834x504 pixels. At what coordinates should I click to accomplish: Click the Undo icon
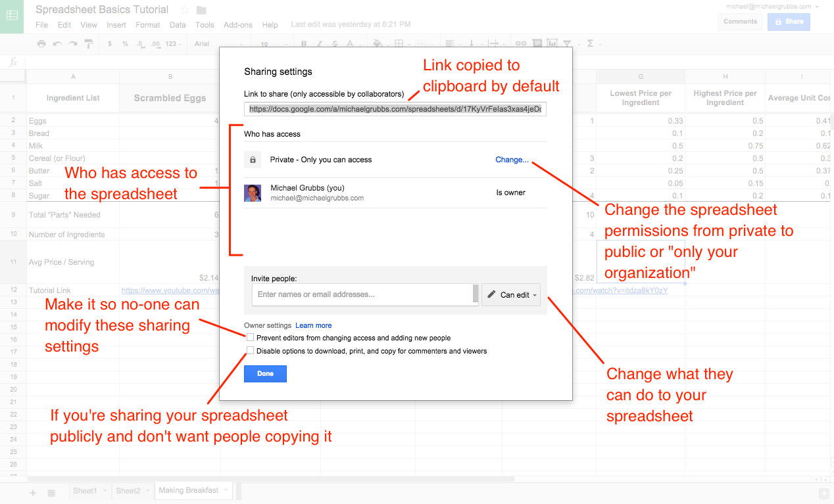click(x=57, y=43)
